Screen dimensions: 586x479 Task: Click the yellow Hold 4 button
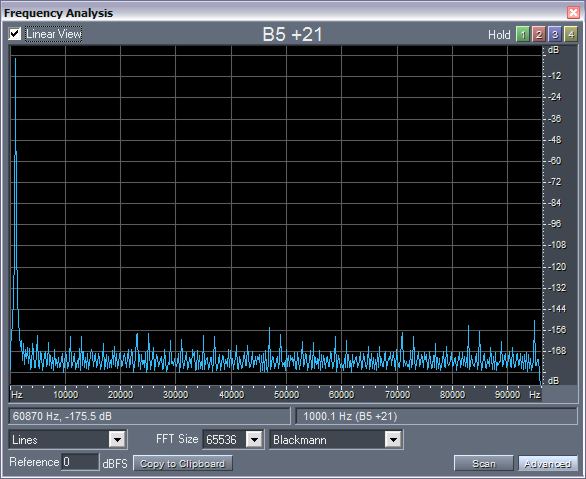point(571,35)
